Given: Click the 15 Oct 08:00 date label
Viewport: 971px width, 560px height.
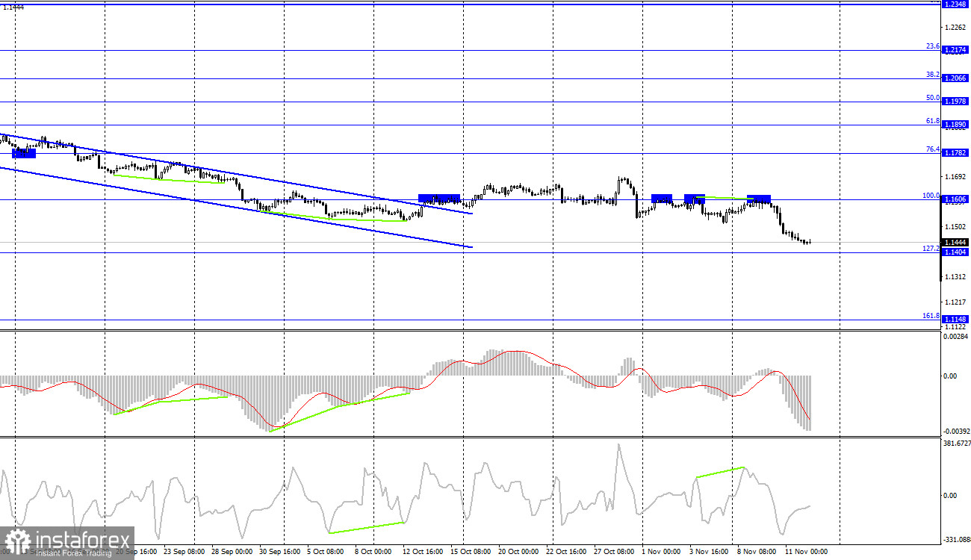Looking at the screenshot, I should click(x=471, y=553).
